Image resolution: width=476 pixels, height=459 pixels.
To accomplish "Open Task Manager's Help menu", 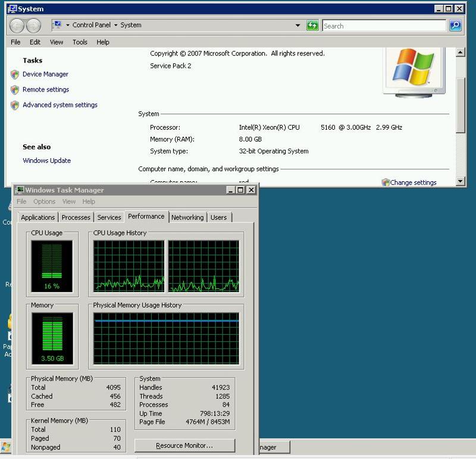I will click(x=89, y=202).
